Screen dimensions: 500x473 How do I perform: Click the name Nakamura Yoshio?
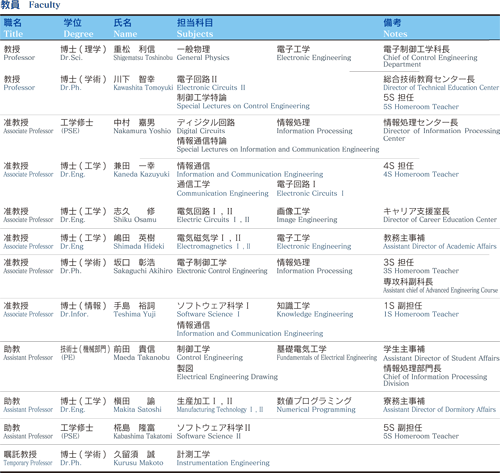[142, 131]
